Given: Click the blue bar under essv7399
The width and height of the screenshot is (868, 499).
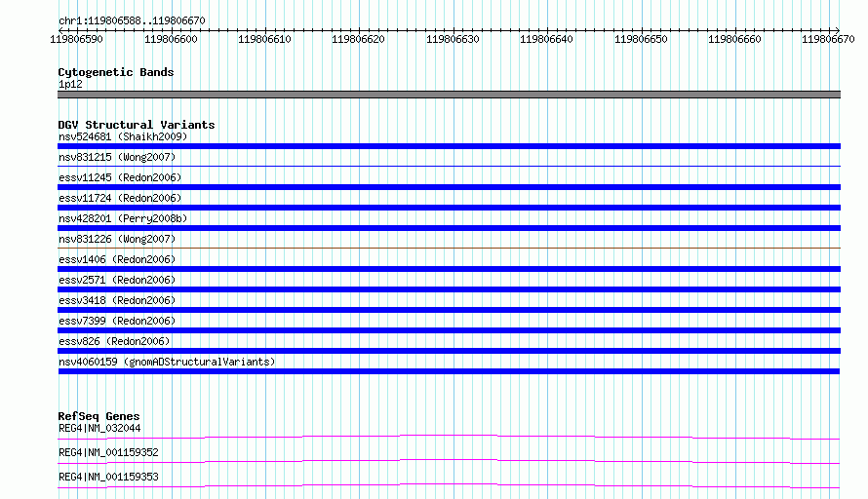Looking at the screenshot, I should coord(449,330).
